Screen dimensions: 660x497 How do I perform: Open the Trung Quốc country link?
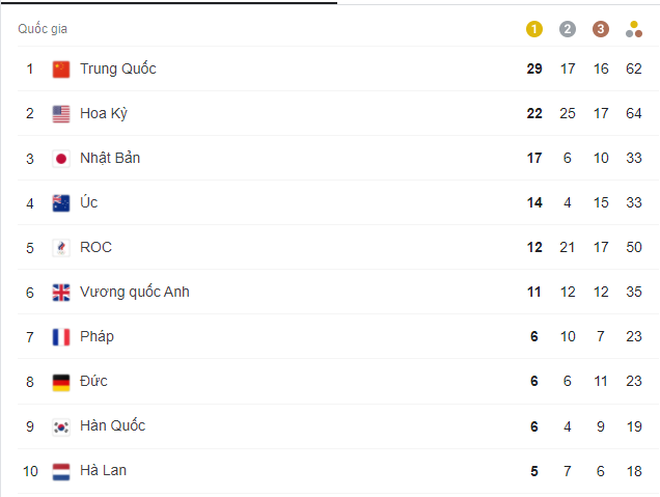[x=118, y=69]
